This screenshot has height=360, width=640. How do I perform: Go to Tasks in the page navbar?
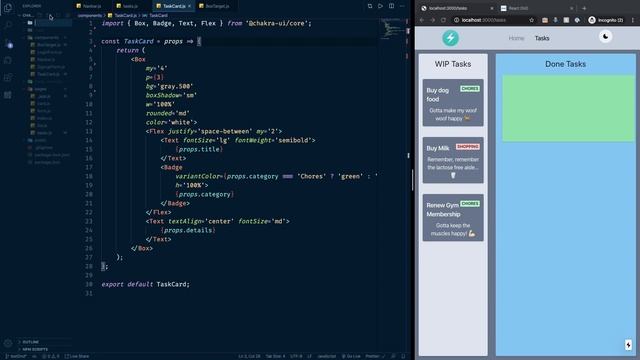[x=542, y=38]
